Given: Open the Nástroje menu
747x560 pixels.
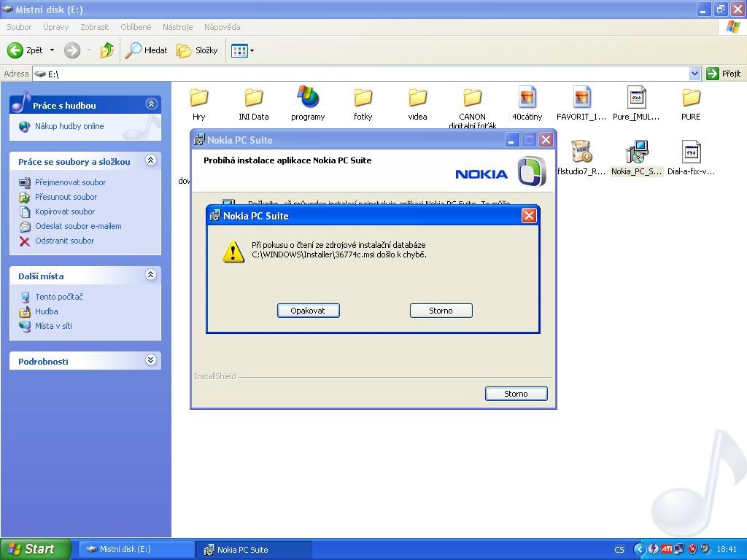Looking at the screenshot, I should tap(178, 27).
